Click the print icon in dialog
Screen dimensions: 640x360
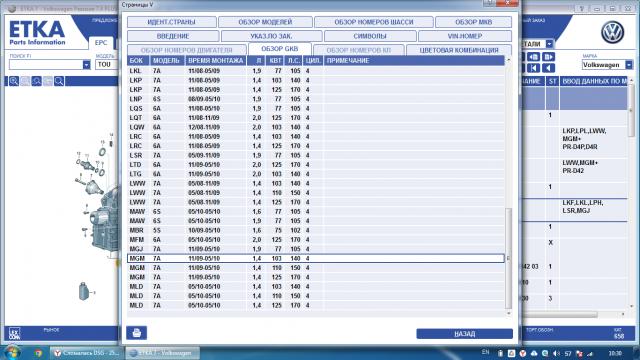(x=137, y=333)
